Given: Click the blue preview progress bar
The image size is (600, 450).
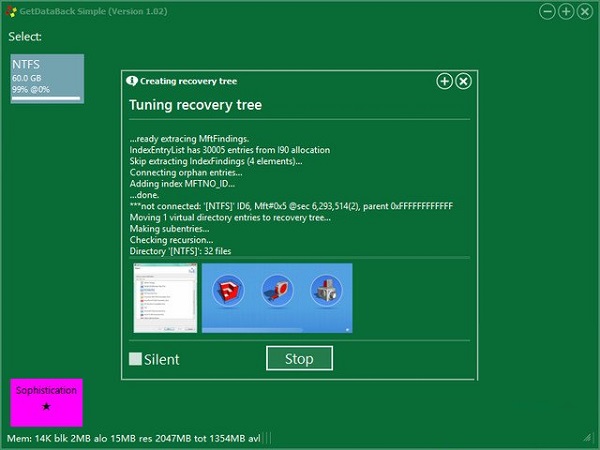Looking at the screenshot, I should click(x=253, y=329).
